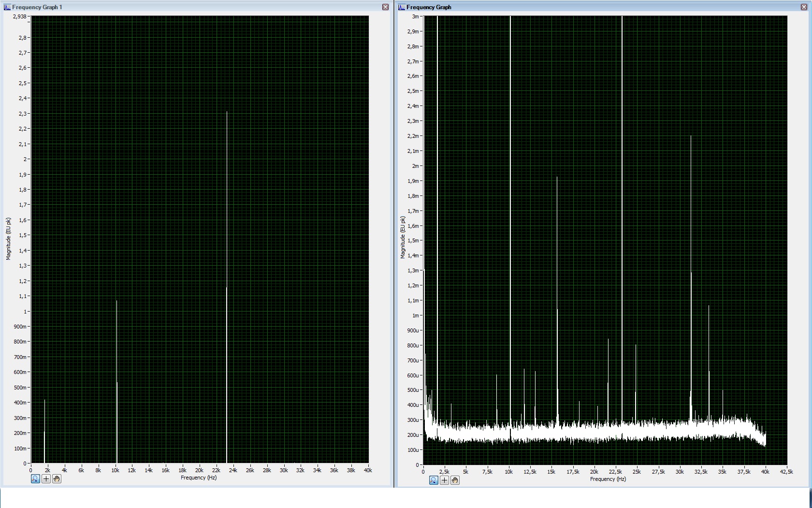Select zoom tool in Frequency Graph 1

[35, 478]
